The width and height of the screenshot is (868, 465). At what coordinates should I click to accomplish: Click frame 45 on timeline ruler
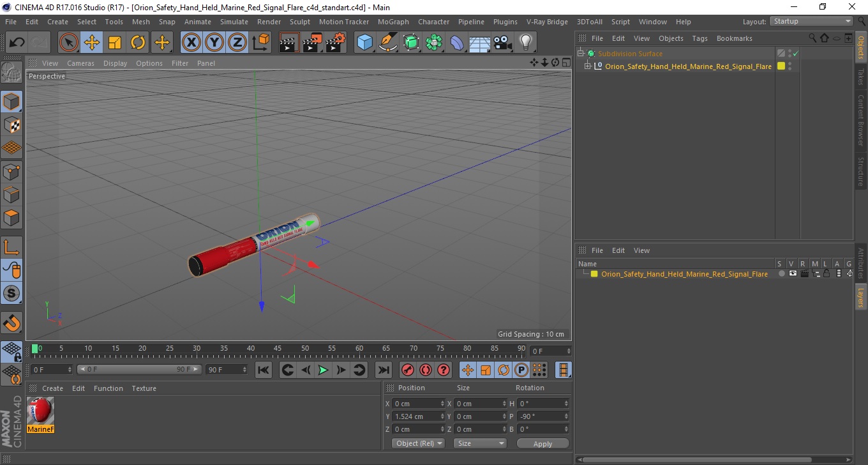point(278,349)
